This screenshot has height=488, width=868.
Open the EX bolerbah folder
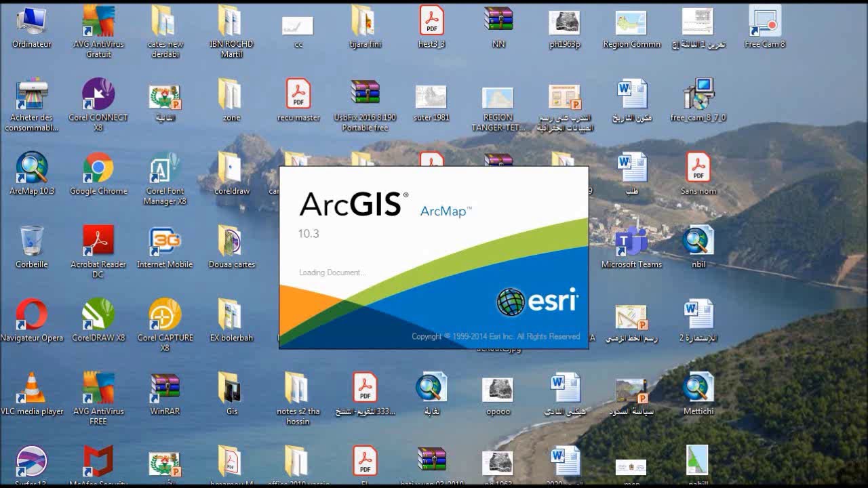(x=231, y=314)
